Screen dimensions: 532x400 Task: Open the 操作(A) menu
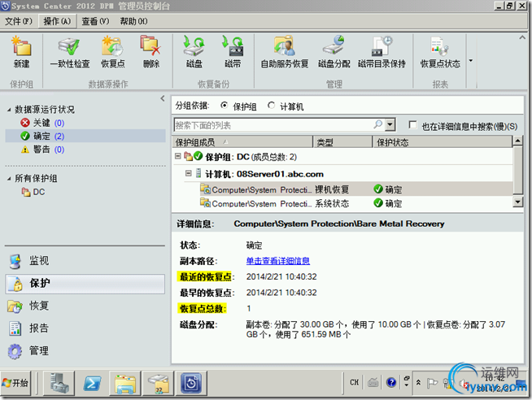point(57,21)
